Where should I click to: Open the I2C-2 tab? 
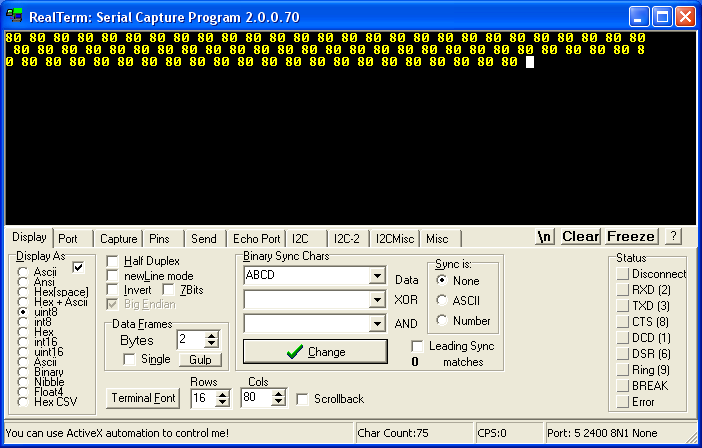(x=347, y=239)
